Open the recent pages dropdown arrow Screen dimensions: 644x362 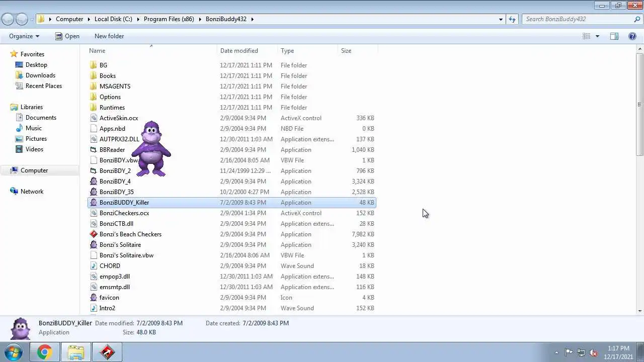pos(32,19)
